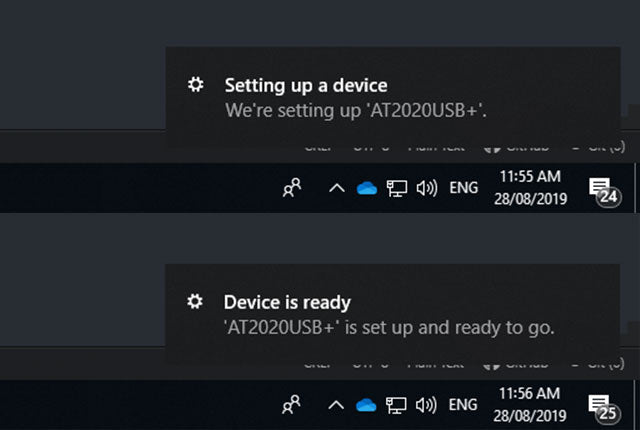Click the 11:56 AM clock and date
The height and width of the screenshot is (430, 640).
pyautogui.click(x=530, y=405)
